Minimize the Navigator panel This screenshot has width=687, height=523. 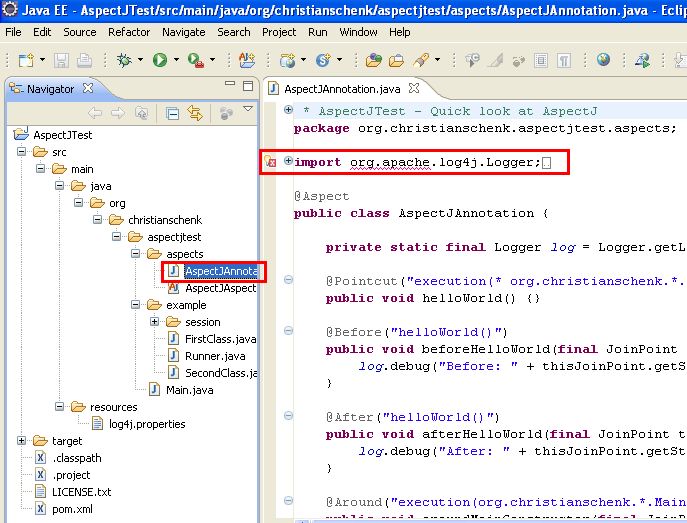(x=230, y=84)
